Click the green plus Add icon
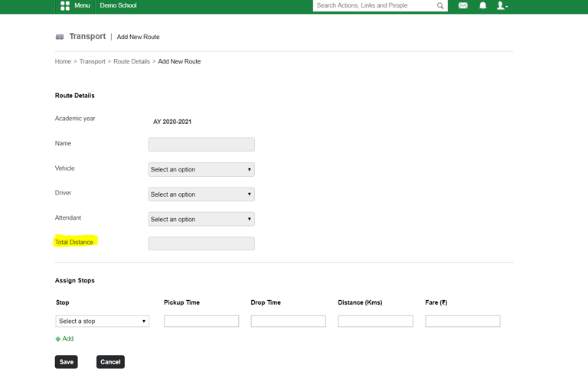This screenshot has width=588, height=369. [x=57, y=338]
